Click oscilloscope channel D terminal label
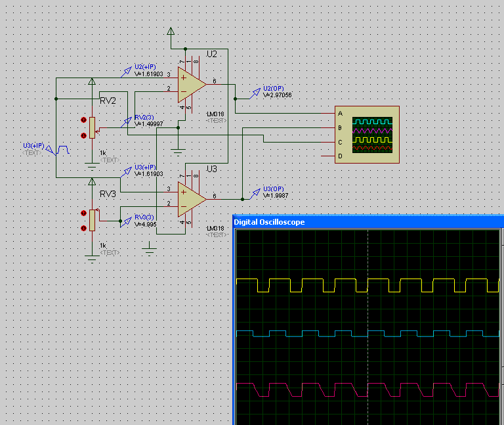The image size is (504, 425). click(x=340, y=156)
